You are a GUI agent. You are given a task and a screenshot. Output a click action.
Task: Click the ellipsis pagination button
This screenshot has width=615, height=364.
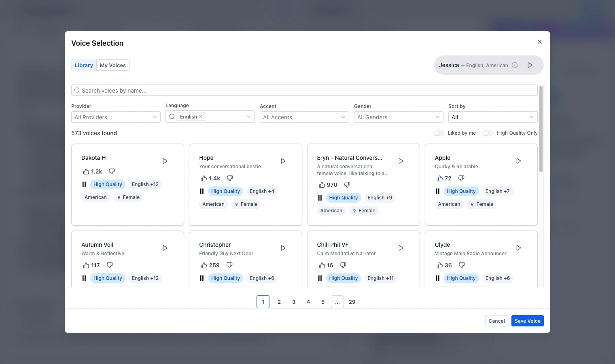click(337, 302)
